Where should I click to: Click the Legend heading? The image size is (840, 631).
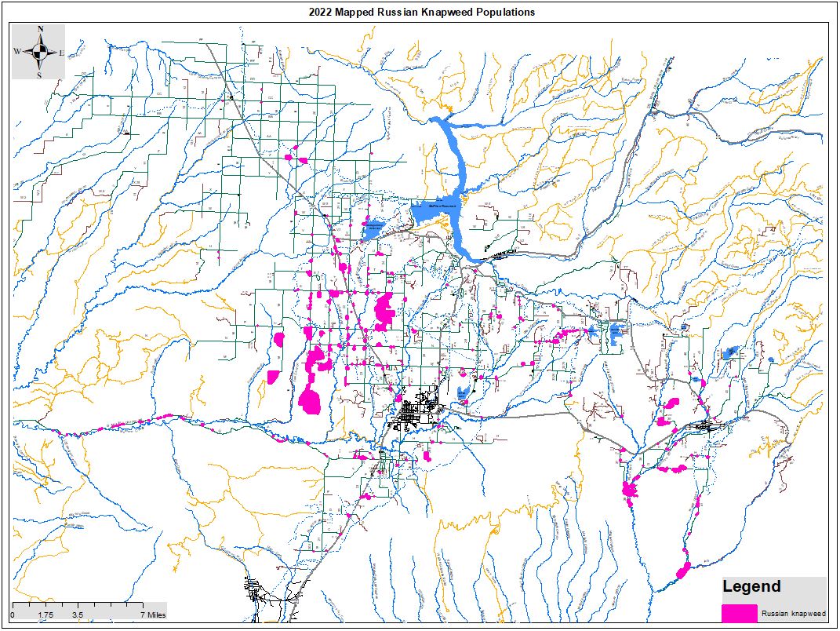pyautogui.click(x=751, y=586)
